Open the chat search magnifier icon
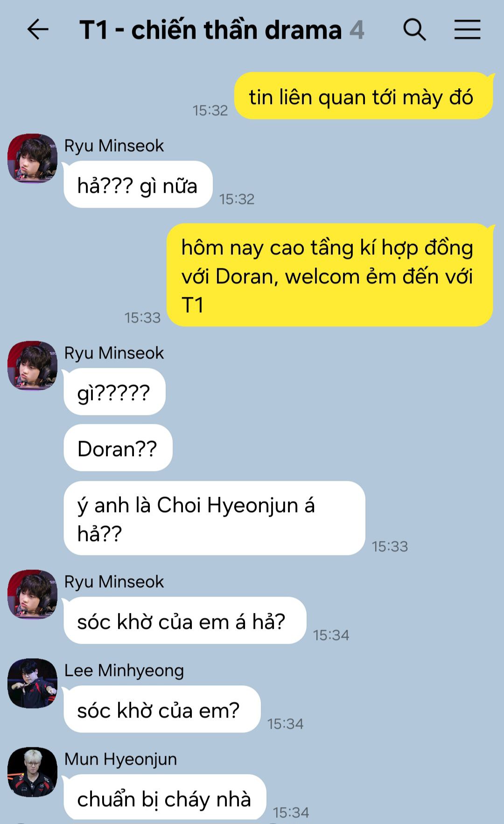 (414, 30)
